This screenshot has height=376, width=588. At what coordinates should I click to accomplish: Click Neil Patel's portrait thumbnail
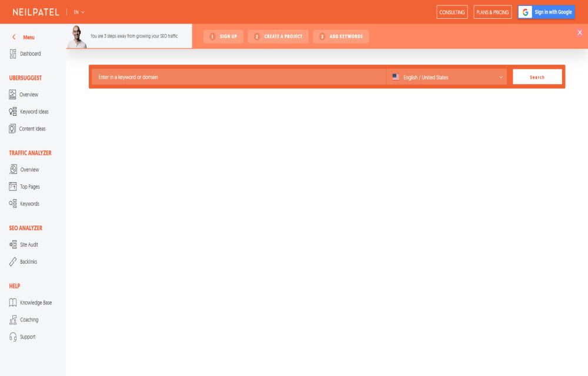click(x=77, y=36)
